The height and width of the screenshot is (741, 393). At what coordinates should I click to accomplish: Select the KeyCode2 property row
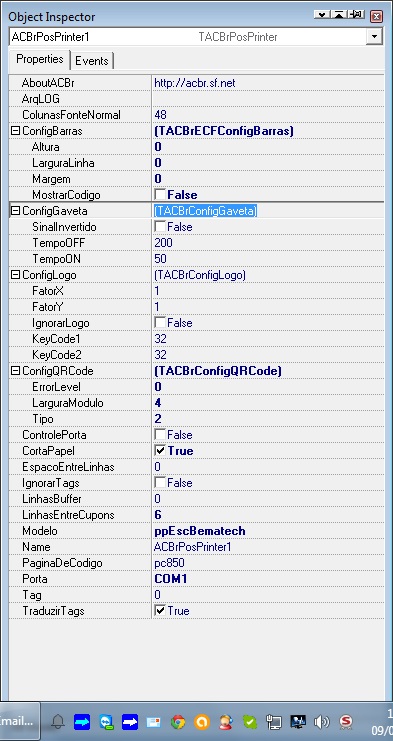tap(196, 355)
